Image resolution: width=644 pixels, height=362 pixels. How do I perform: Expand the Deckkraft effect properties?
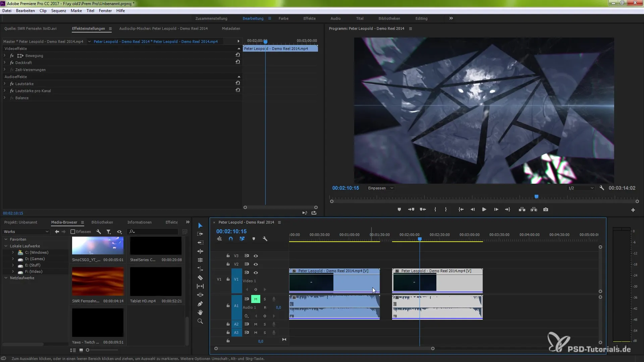tap(5, 63)
